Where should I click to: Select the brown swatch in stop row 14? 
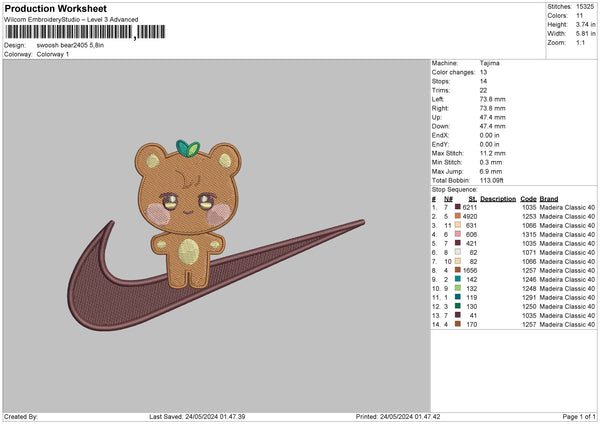(x=458, y=324)
